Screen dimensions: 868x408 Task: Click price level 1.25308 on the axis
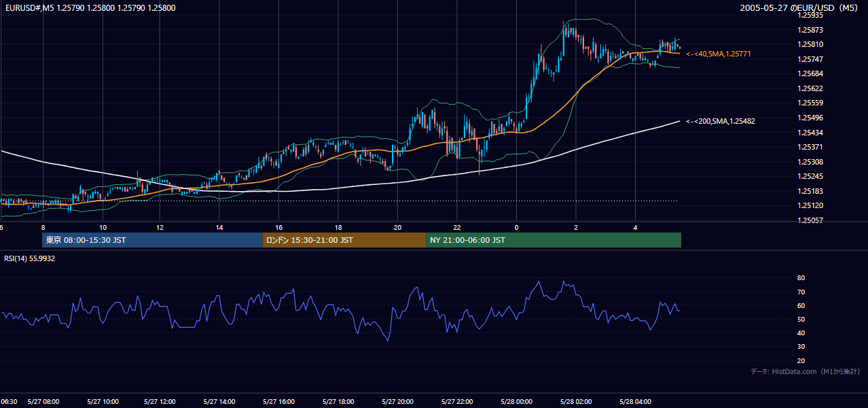pyautogui.click(x=811, y=162)
